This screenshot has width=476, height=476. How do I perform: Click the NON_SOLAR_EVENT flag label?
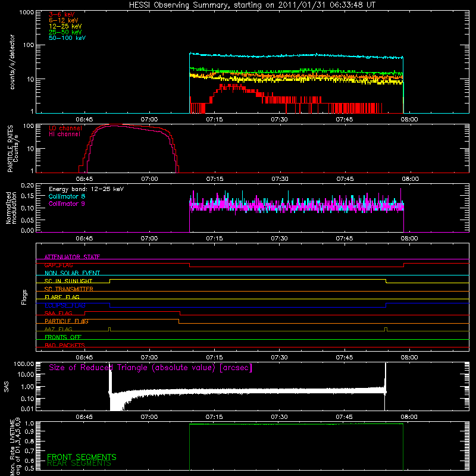72,273
